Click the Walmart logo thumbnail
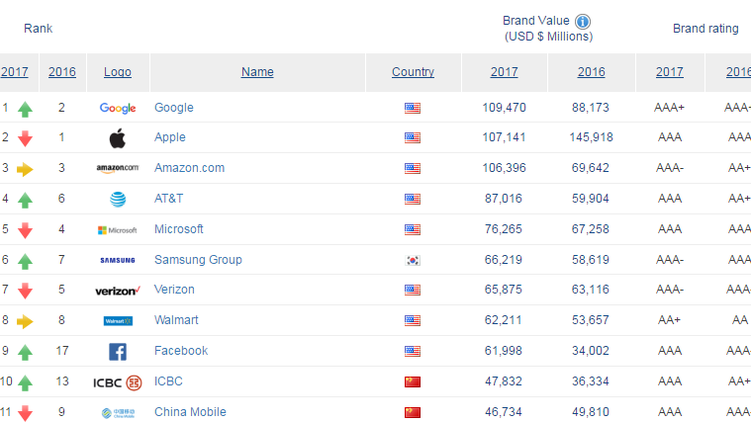751x422 pixels. (x=118, y=321)
